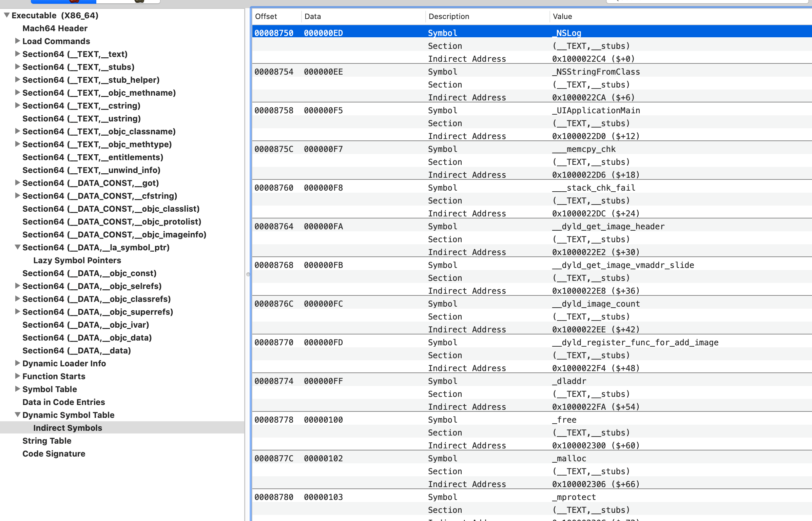Select Section64 (__DATA,__data) item
The image size is (812, 521).
point(77,351)
